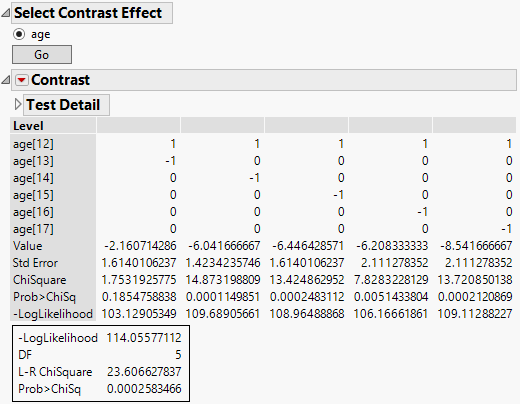Image resolution: width=520 pixels, height=404 pixels.
Task: Click the Prob>ChiSq row label in table
Action: [x=44, y=297]
